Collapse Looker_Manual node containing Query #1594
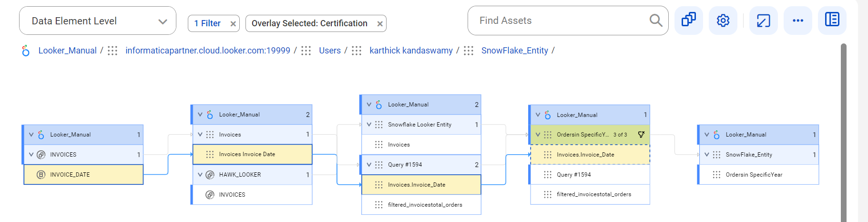The image size is (868, 222). coord(369,105)
